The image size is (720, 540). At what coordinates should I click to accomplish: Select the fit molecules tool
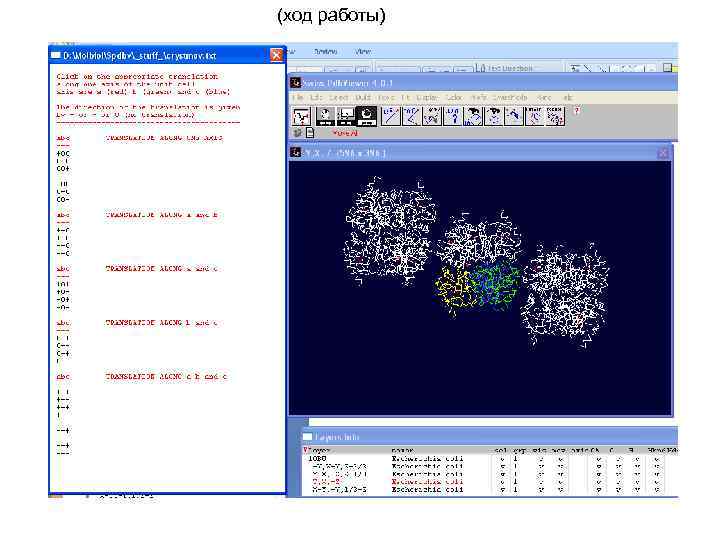pos(514,116)
